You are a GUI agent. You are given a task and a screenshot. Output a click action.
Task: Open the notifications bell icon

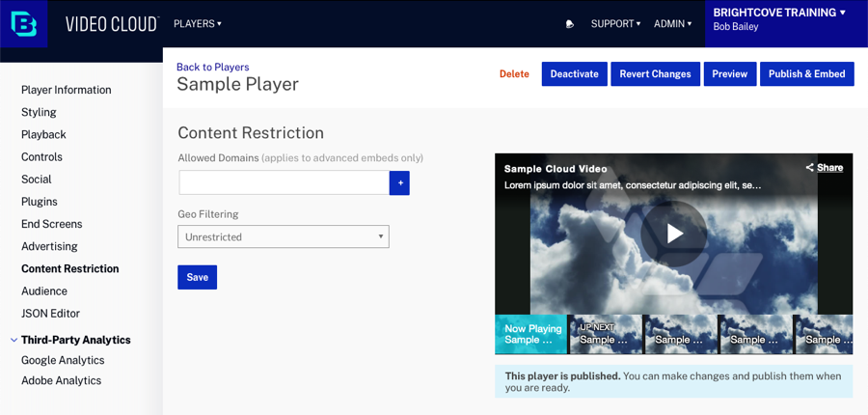tap(570, 24)
